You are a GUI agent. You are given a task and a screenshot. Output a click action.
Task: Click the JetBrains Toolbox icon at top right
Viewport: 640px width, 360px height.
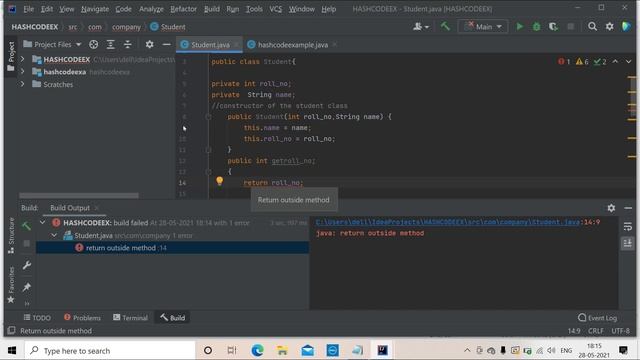pyautogui.click(x=626, y=27)
